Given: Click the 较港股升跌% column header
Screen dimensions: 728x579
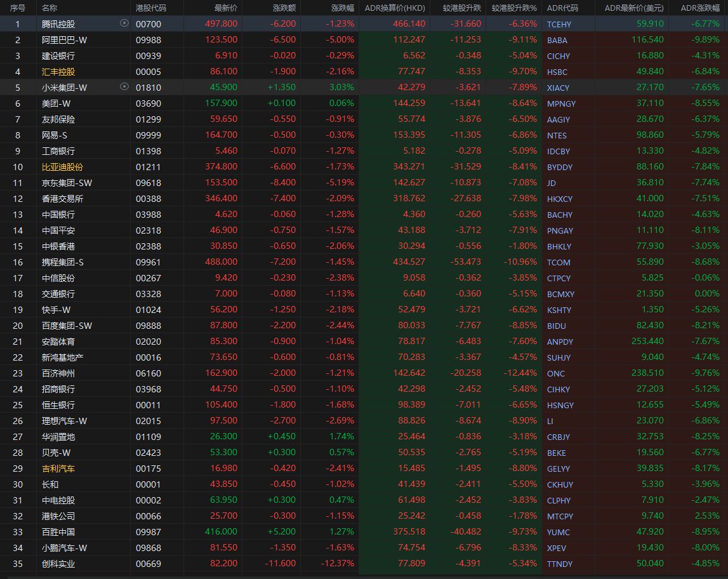Looking at the screenshot, I should tap(514, 8).
